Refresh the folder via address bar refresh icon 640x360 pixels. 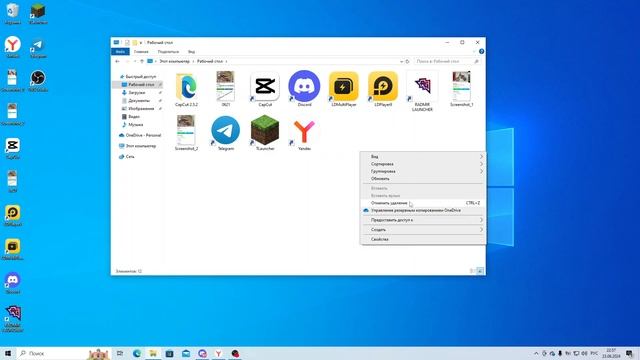(407, 61)
